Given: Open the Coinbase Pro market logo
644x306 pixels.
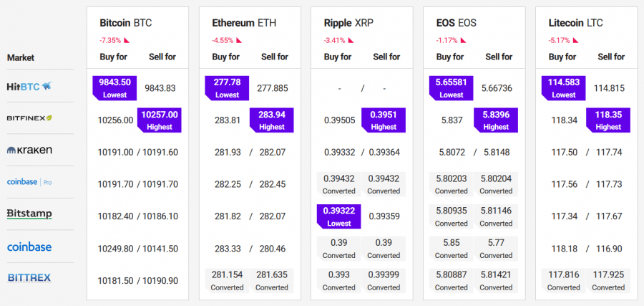Looking at the screenshot, I should (x=29, y=182).
